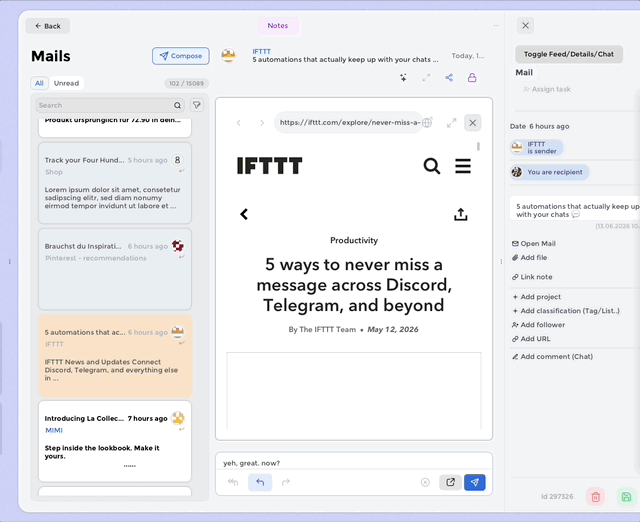640x522 pixels.
Task: Open the IFTTT hamburger menu
Action: point(463,166)
